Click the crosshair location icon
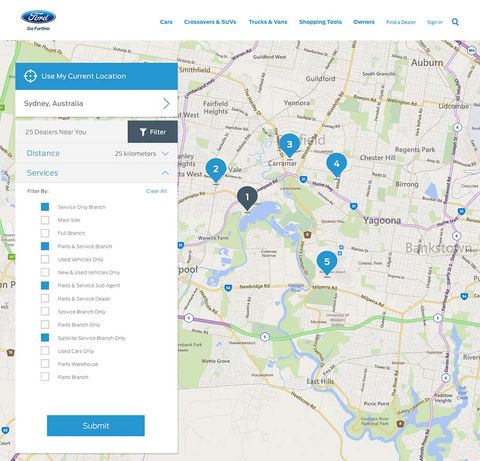The height and width of the screenshot is (461, 480). click(30, 76)
